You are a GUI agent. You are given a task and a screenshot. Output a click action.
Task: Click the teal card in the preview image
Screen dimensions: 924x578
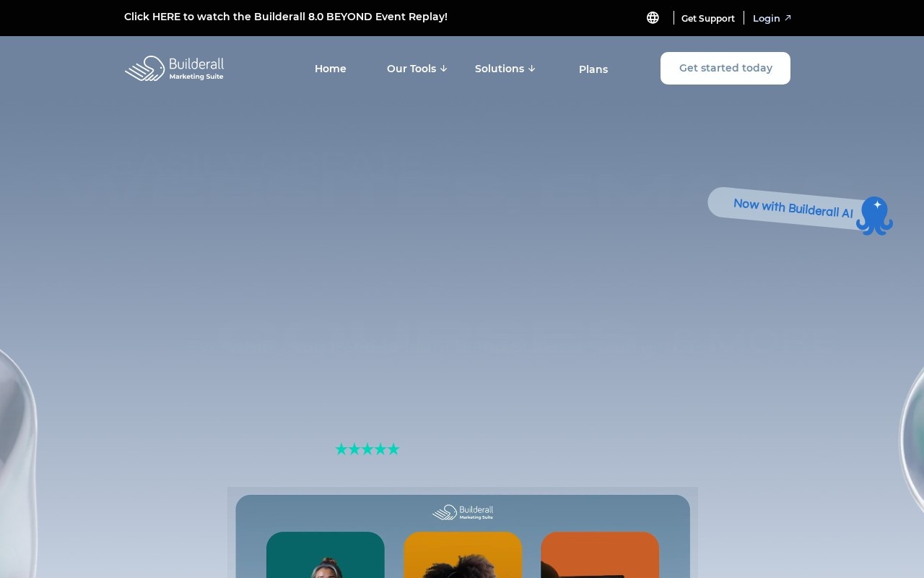tap(326, 555)
